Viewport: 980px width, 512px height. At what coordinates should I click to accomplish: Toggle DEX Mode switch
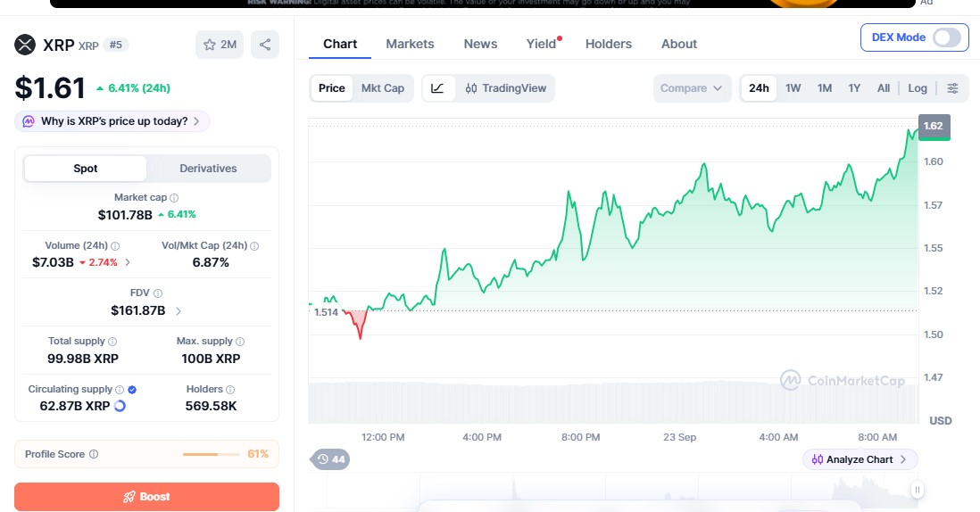pyautogui.click(x=947, y=37)
